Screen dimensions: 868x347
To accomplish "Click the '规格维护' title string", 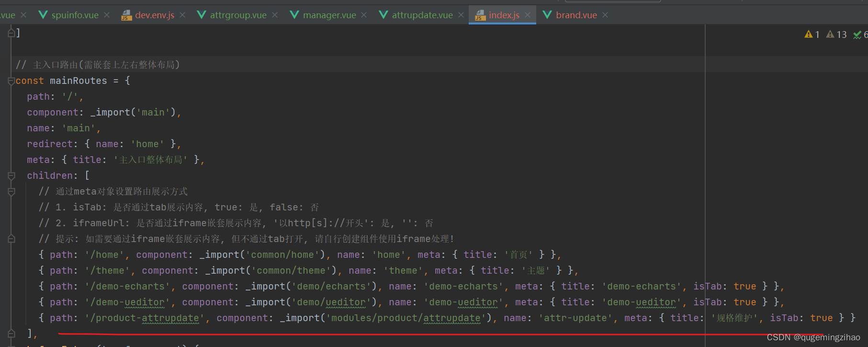I will [x=737, y=318].
